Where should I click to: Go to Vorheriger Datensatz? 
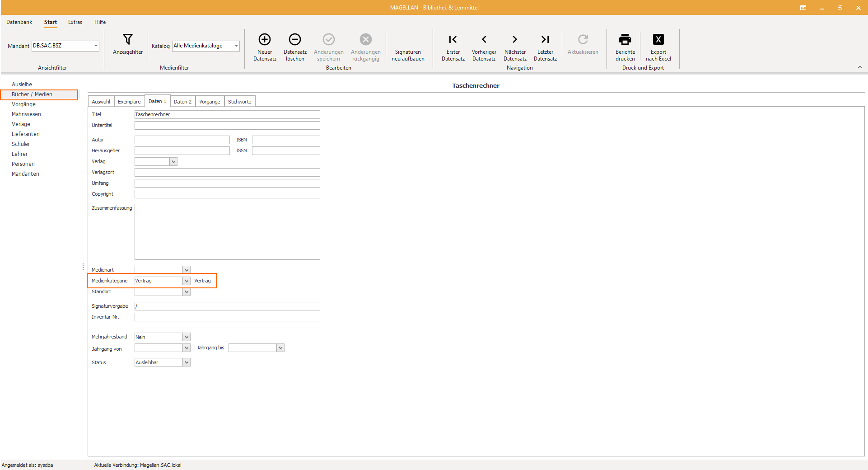tap(484, 47)
